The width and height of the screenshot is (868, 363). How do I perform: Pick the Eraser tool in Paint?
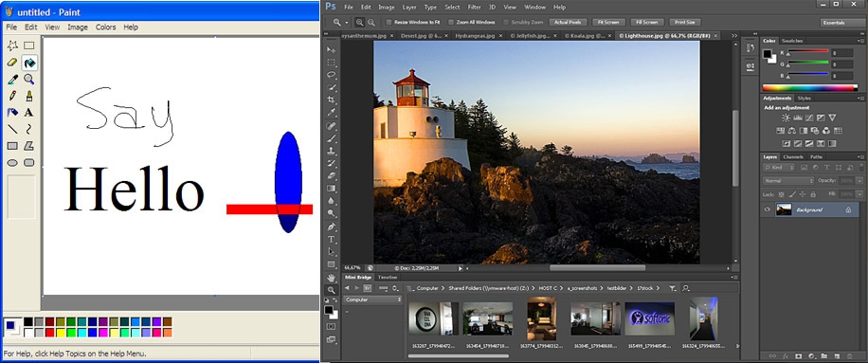click(x=12, y=63)
